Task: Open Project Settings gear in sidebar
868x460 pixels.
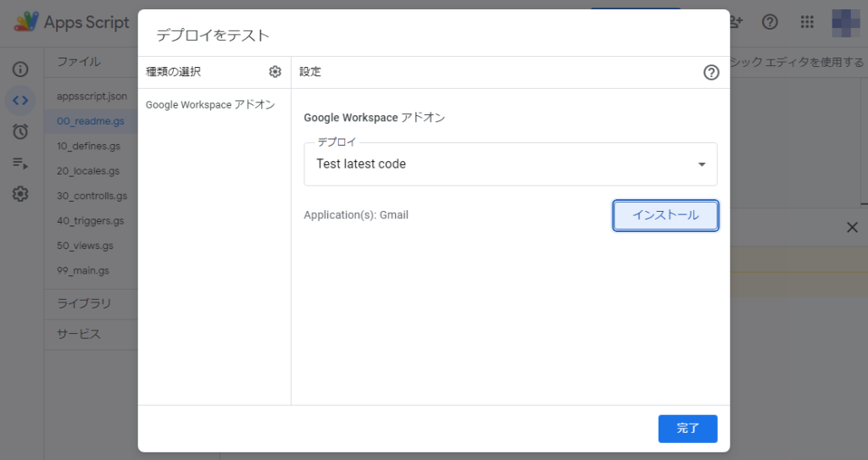Action: (x=20, y=194)
